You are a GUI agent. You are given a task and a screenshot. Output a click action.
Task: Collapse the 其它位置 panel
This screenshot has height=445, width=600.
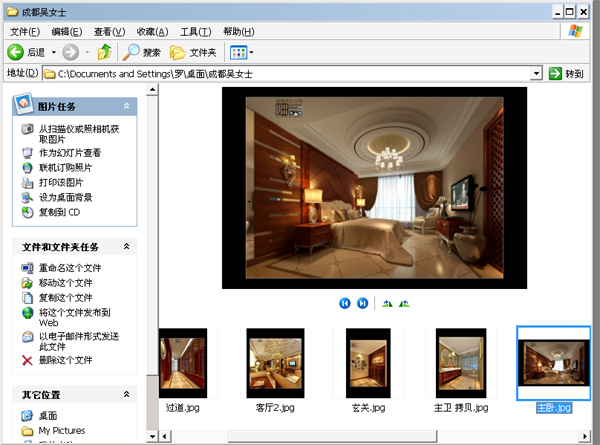pos(126,394)
